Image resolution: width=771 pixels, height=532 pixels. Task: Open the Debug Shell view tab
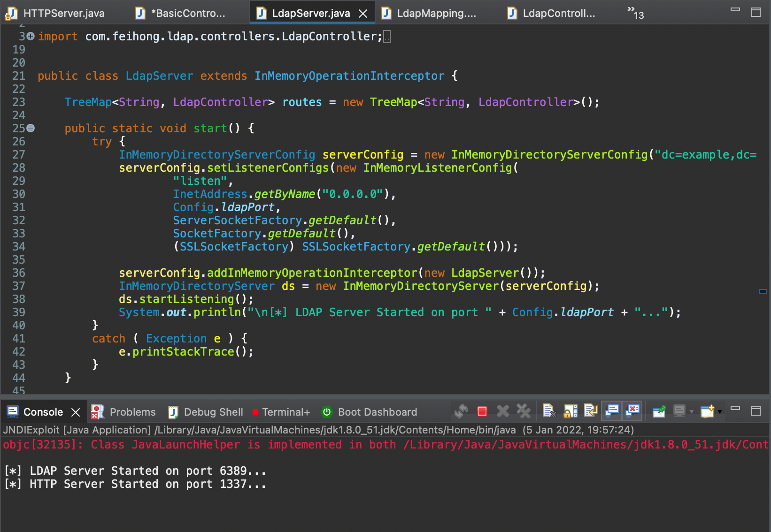point(206,412)
